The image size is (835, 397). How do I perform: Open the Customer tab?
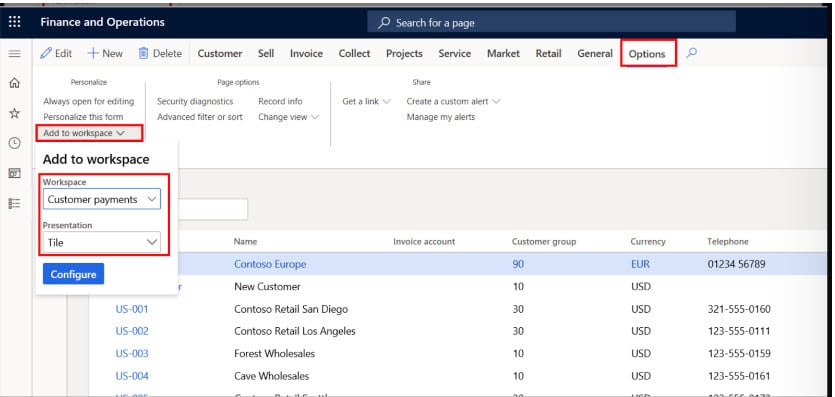pos(220,54)
